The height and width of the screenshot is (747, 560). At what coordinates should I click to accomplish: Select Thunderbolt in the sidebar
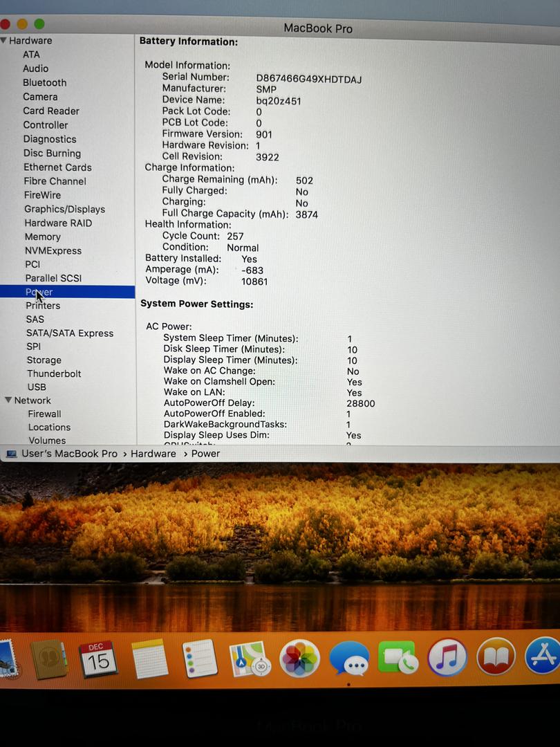point(54,373)
